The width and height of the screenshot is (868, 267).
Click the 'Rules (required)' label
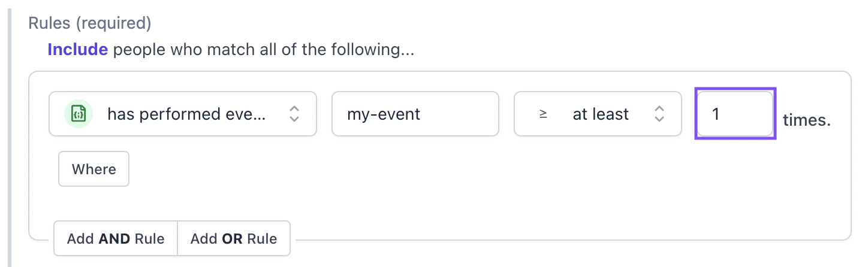pos(90,23)
